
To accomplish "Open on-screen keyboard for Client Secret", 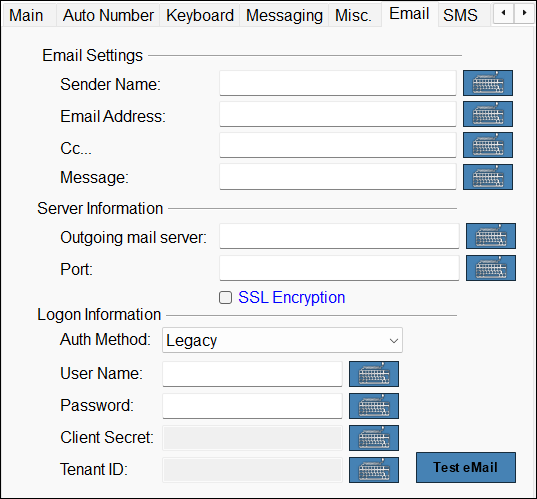I will pyautogui.click(x=374, y=438).
